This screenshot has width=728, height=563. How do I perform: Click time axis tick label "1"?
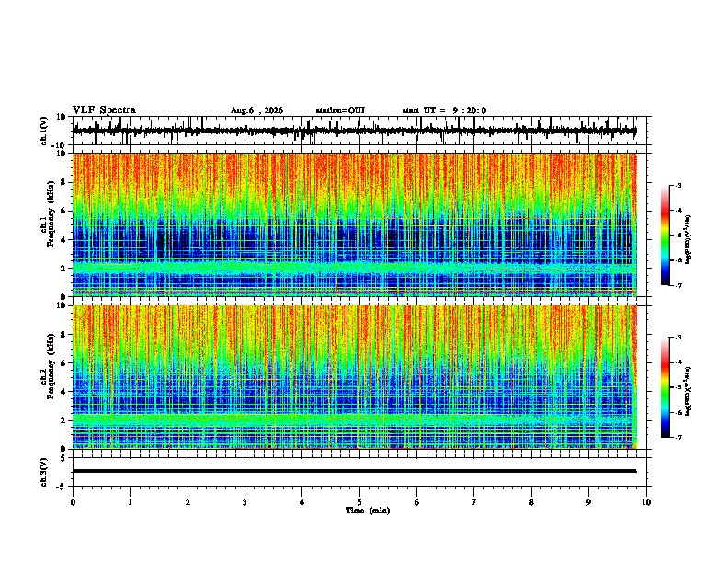coord(130,502)
